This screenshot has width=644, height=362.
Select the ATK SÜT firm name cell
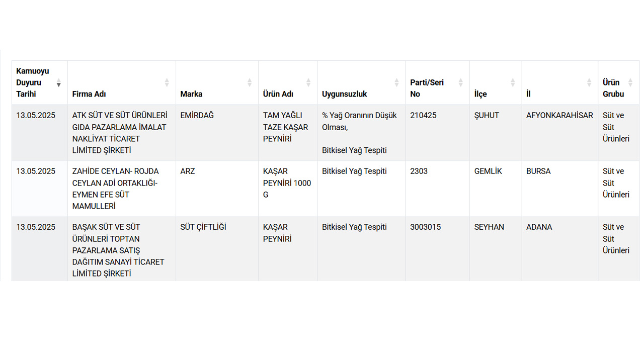120,133
